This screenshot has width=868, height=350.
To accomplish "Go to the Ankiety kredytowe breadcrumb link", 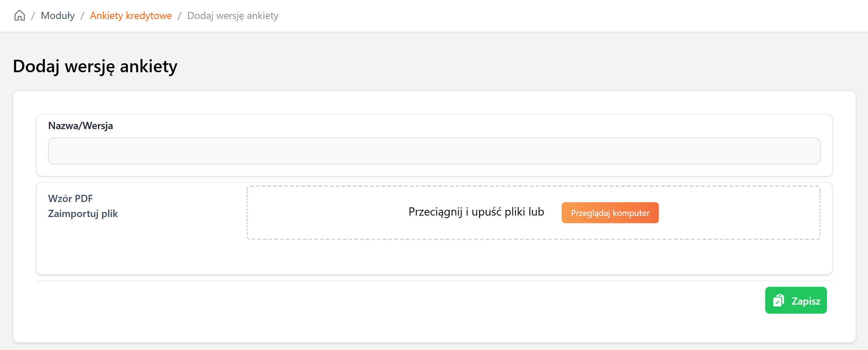I will [x=131, y=16].
